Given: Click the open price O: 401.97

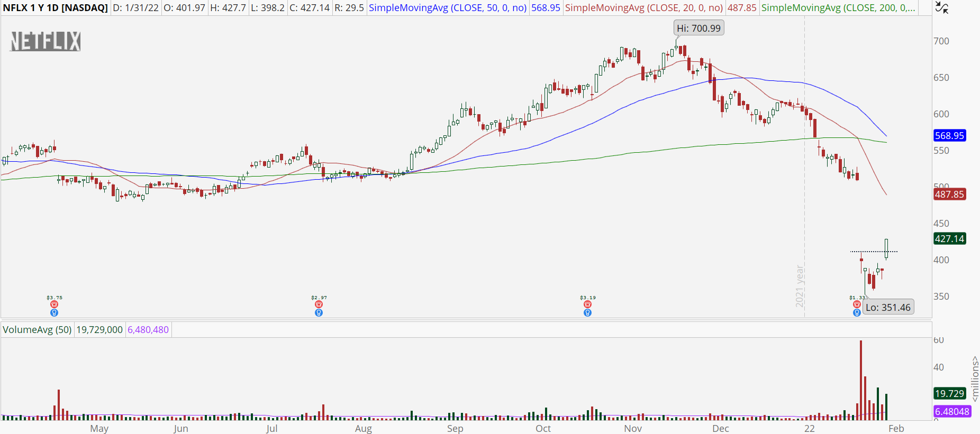Looking at the screenshot, I should tap(184, 8).
